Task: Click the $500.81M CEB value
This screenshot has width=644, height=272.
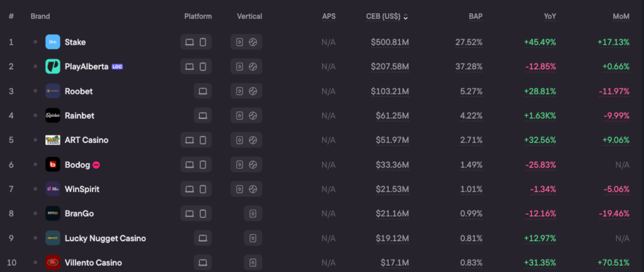Action: point(390,42)
